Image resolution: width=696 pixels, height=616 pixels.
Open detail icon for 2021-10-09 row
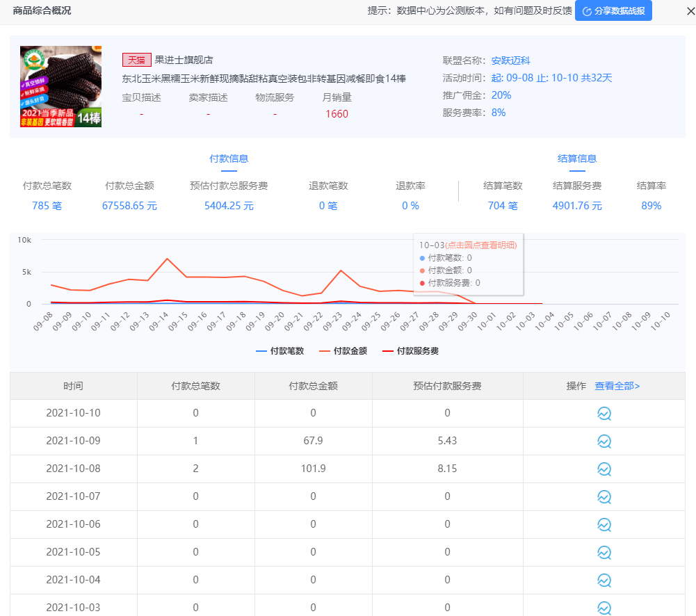coord(604,441)
